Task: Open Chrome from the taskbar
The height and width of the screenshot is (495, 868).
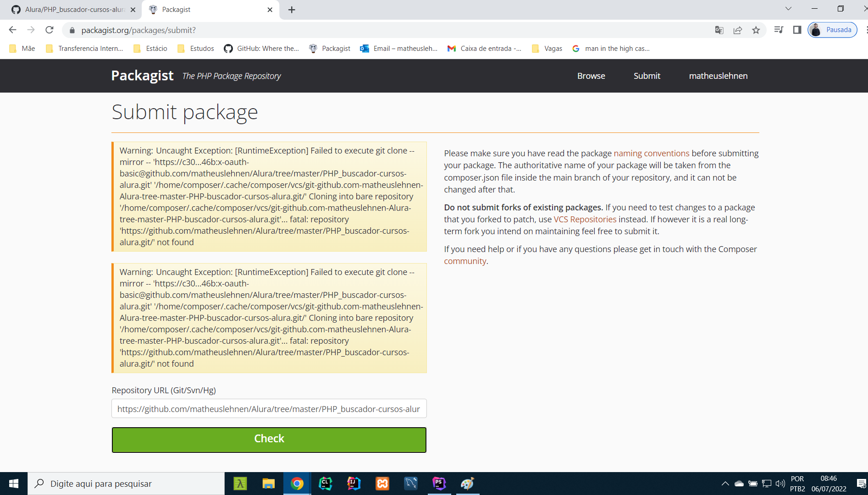Action: (x=297, y=484)
